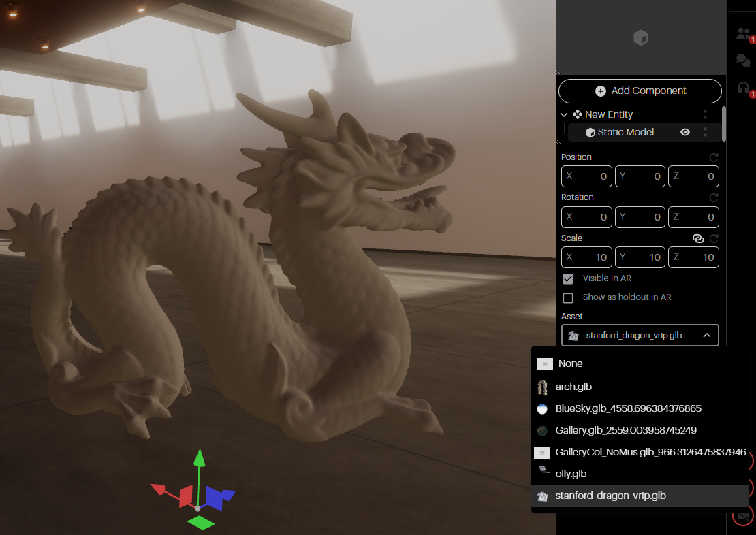Click the Position X input field
This screenshot has width=756, height=535.
(x=586, y=176)
